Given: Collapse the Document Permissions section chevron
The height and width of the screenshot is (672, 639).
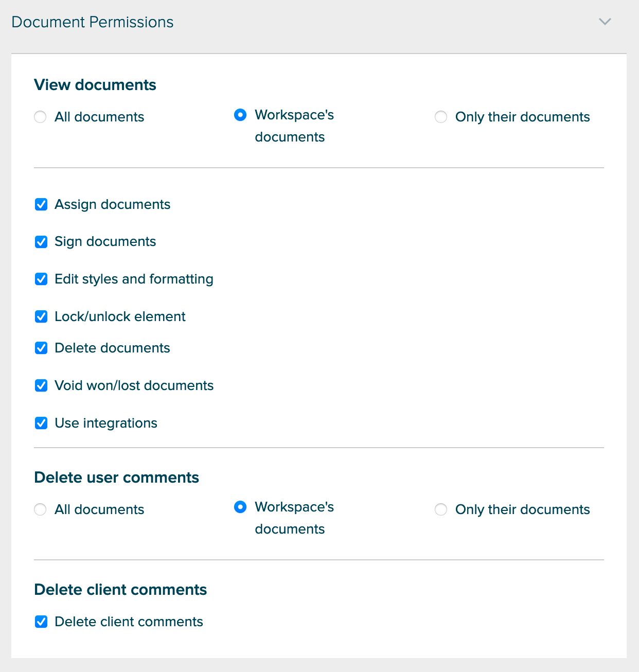Looking at the screenshot, I should pos(605,22).
